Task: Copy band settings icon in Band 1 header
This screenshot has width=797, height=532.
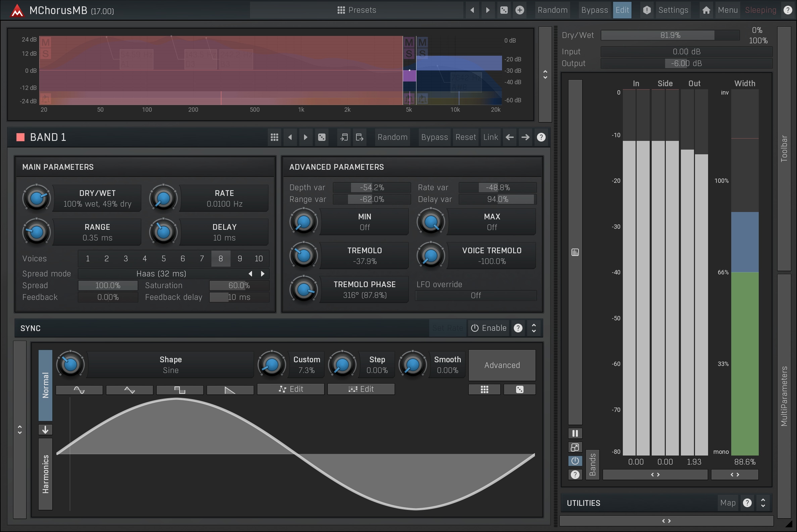Action: tap(344, 137)
